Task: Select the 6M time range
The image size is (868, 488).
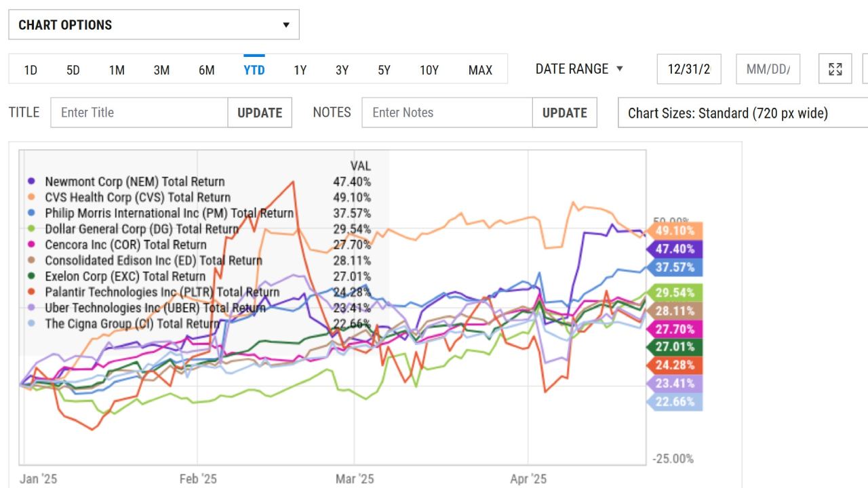Action: [x=207, y=70]
